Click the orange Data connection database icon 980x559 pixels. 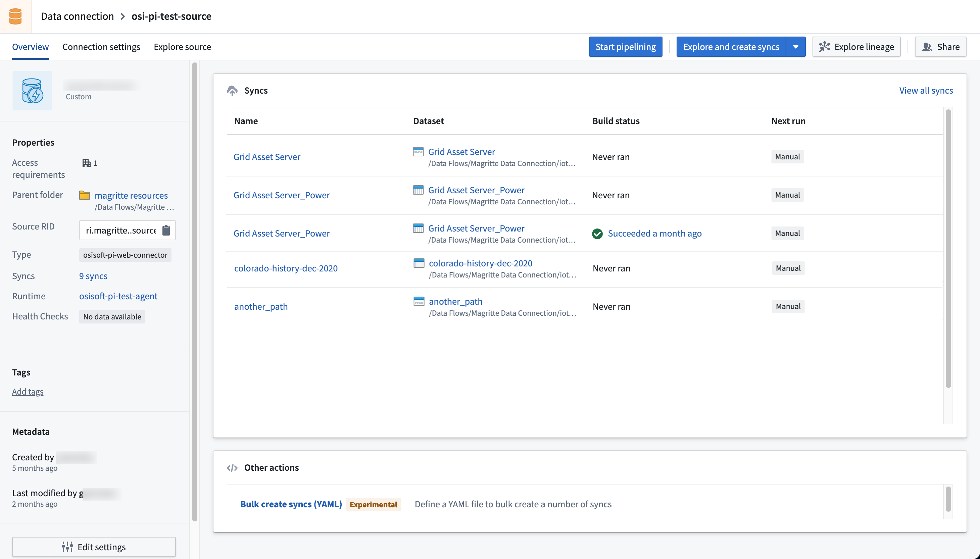point(15,16)
